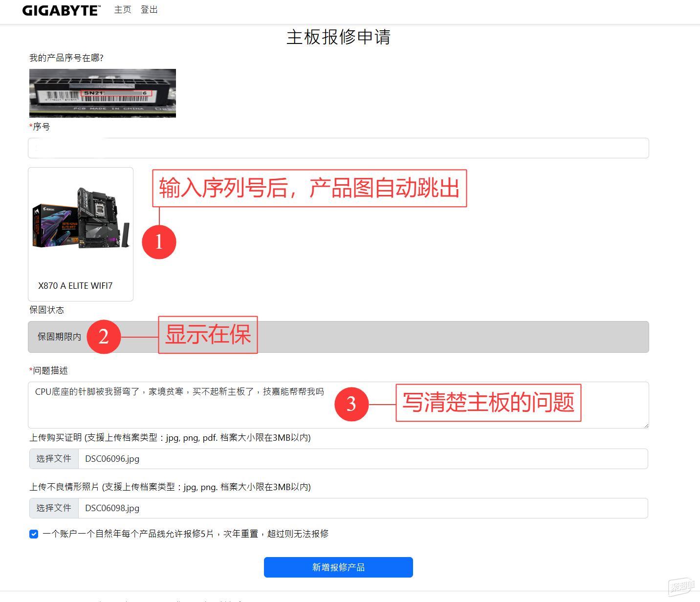Image resolution: width=700 pixels, height=602 pixels.
Task: Click the DSC06098.jpg file name field
Action: click(363, 508)
